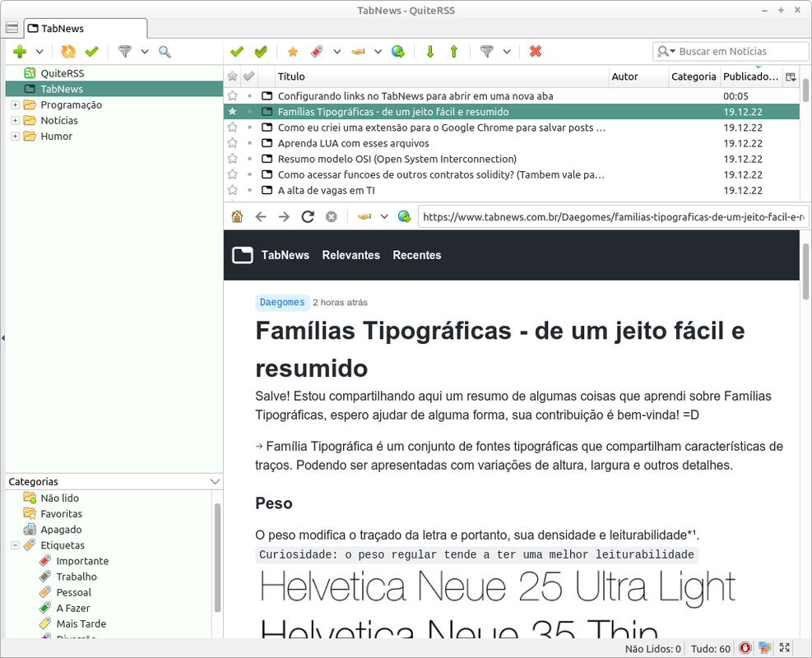Mark all news read with the double green check

click(x=261, y=52)
